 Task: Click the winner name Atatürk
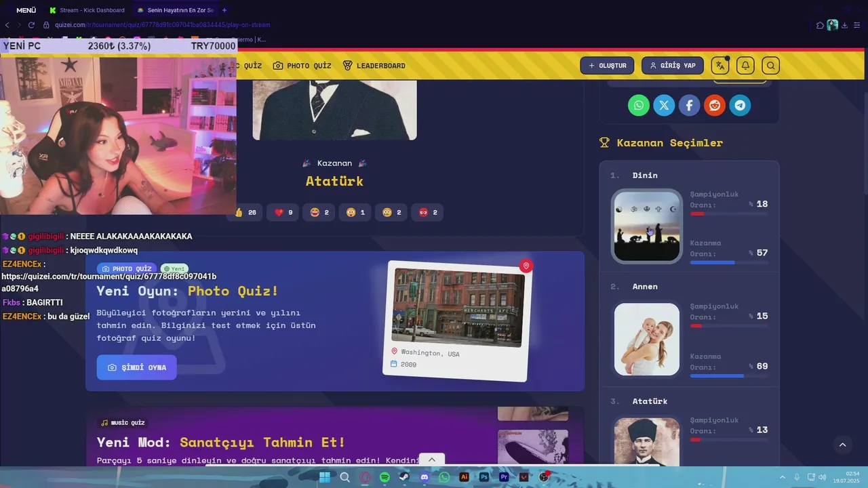[334, 181]
